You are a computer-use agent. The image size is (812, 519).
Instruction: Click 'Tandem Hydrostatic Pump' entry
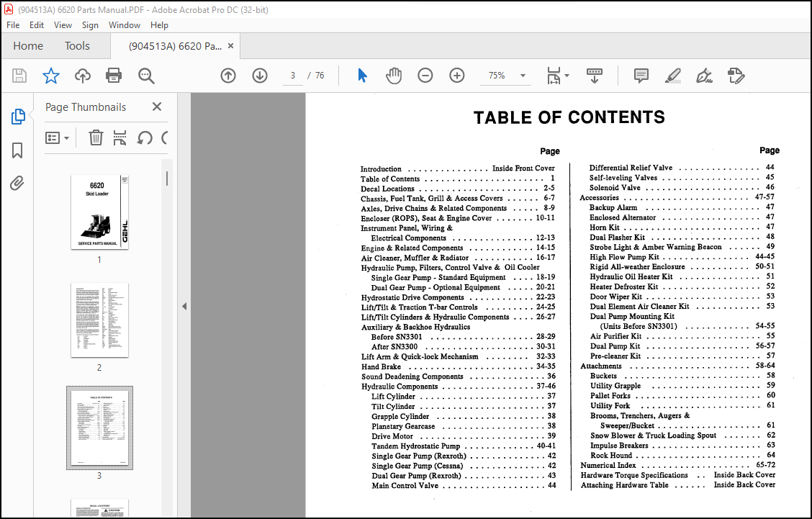(416, 446)
